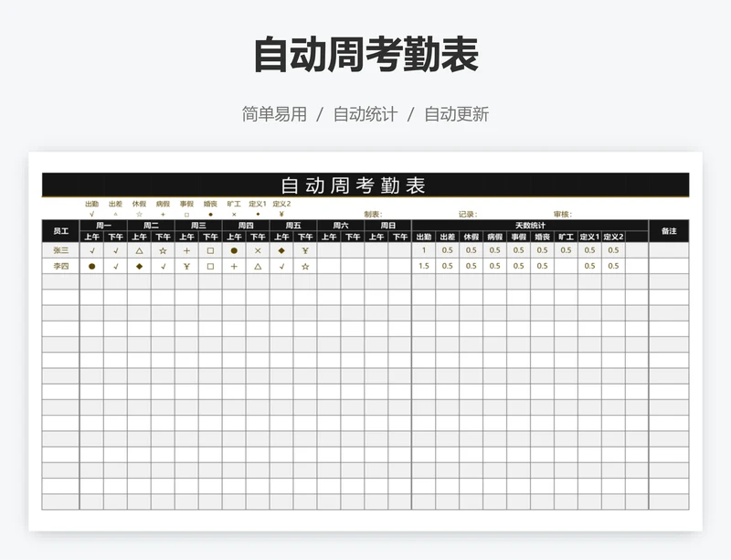Click 下午 header under 周日

click(400, 237)
